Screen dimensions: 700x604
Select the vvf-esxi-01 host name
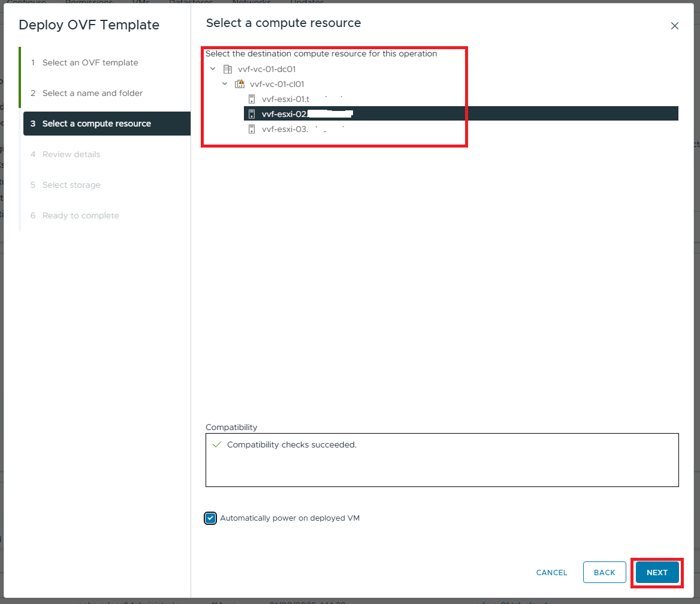(285, 99)
